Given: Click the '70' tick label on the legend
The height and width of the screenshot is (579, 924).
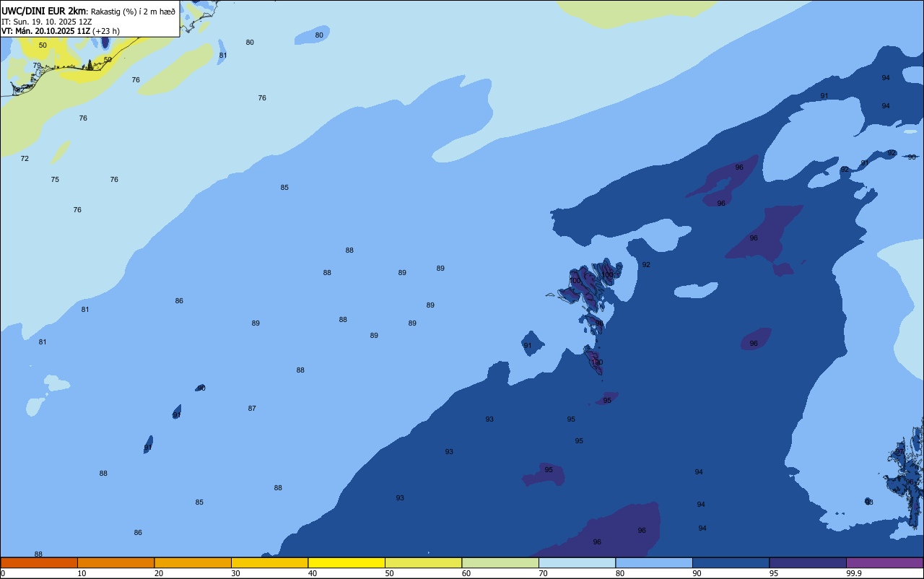Looking at the screenshot, I should 543,573.
